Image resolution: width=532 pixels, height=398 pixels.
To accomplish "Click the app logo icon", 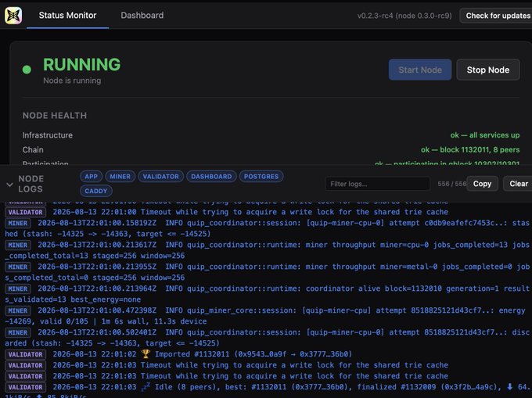I will point(13,16).
